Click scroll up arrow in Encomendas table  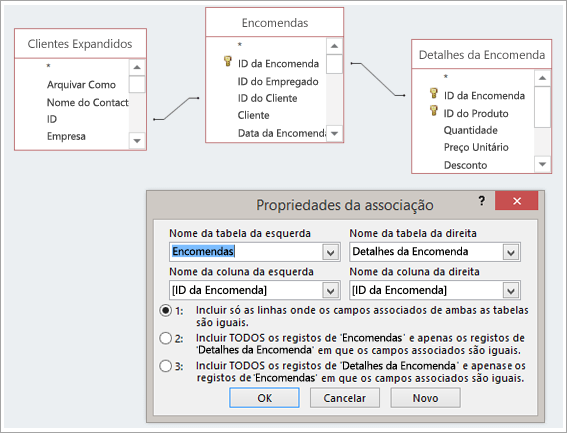coord(334,46)
